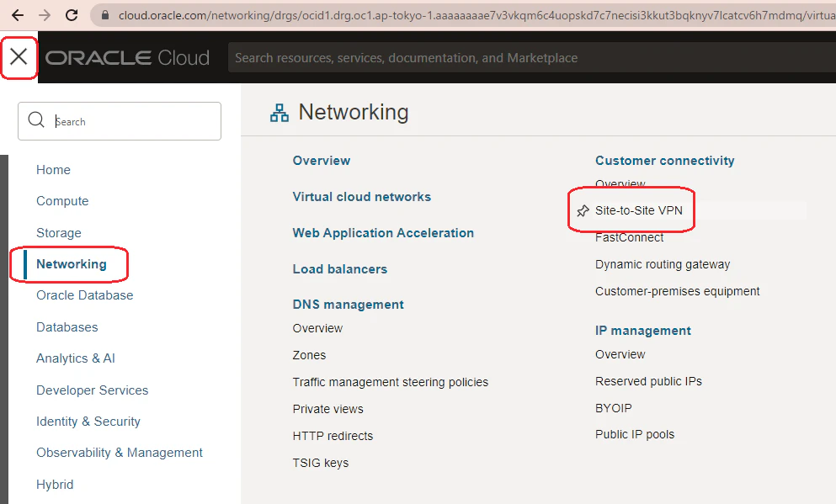This screenshot has height=504, width=836.
Task: Choose Databases from the navigation menu
Action: tap(67, 327)
